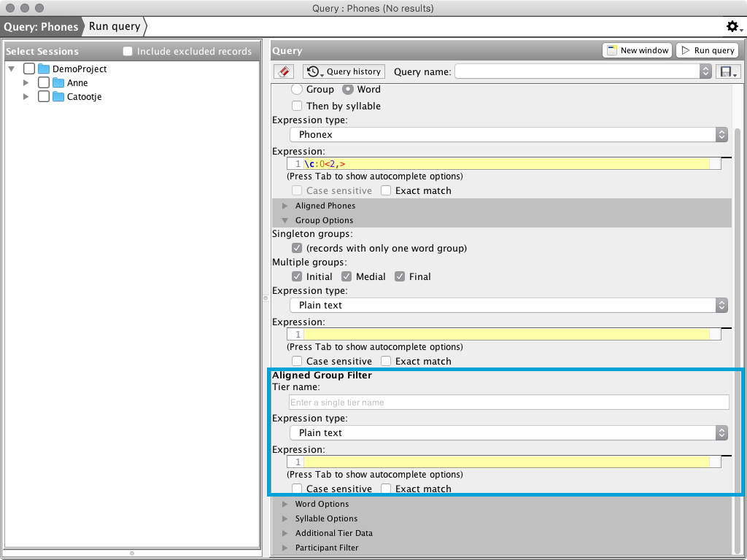Open the settings gear menu
Image resolution: width=747 pixels, height=560 pixels.
coord(733,27)
